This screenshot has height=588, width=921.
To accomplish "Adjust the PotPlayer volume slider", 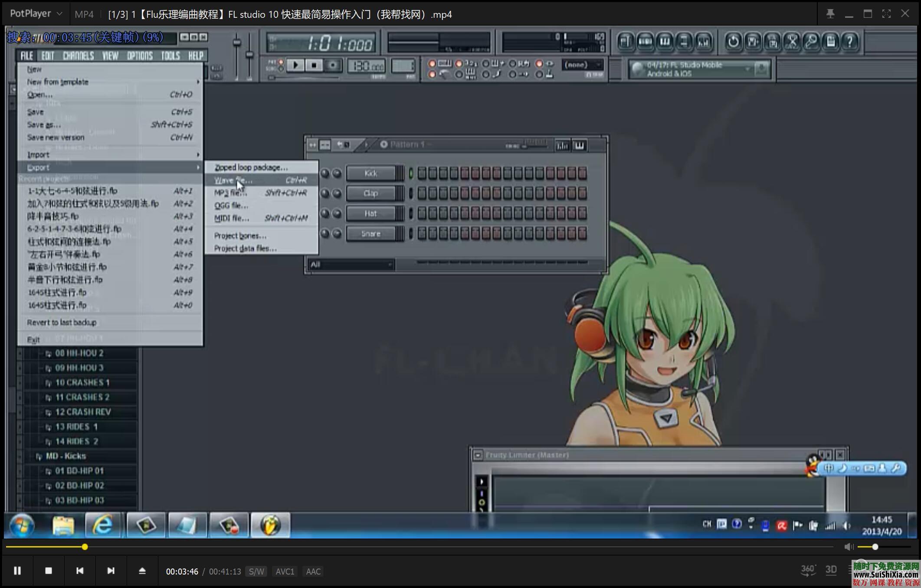I will 875,547.
